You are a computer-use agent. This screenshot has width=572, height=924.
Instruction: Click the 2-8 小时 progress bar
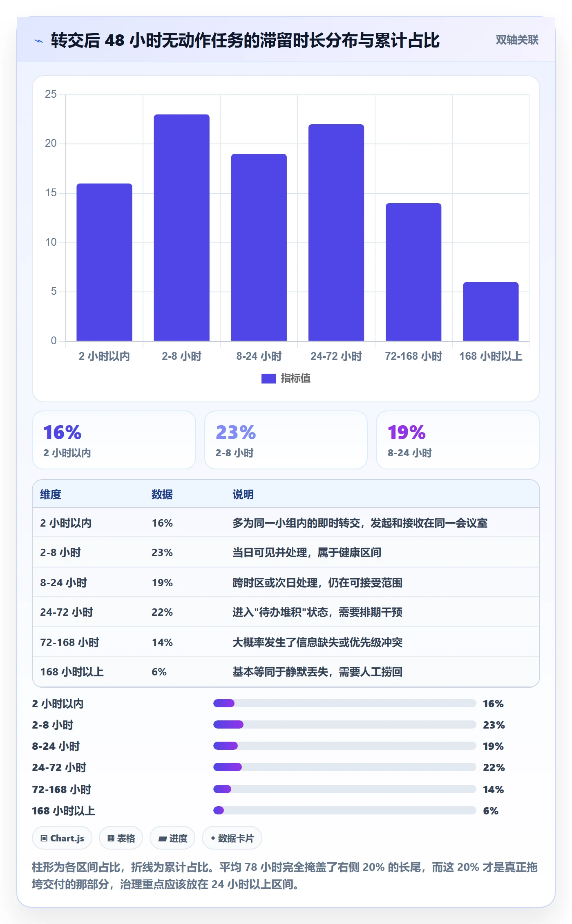pos(344,724)
